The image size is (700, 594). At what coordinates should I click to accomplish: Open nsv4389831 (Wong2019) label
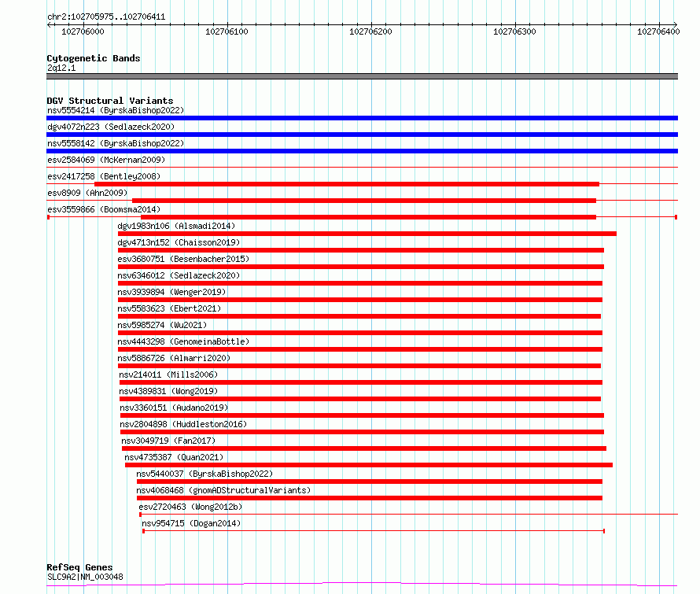[168, 391]
